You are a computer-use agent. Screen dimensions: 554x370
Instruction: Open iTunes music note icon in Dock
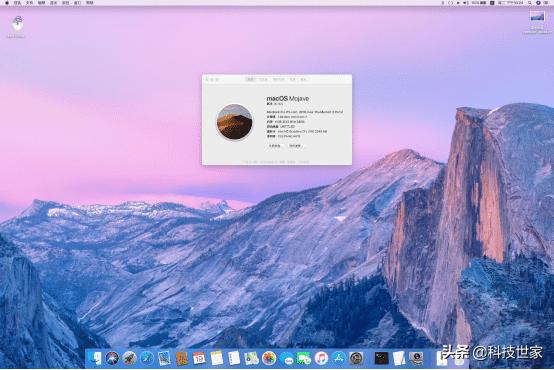[x=321, y=358]
